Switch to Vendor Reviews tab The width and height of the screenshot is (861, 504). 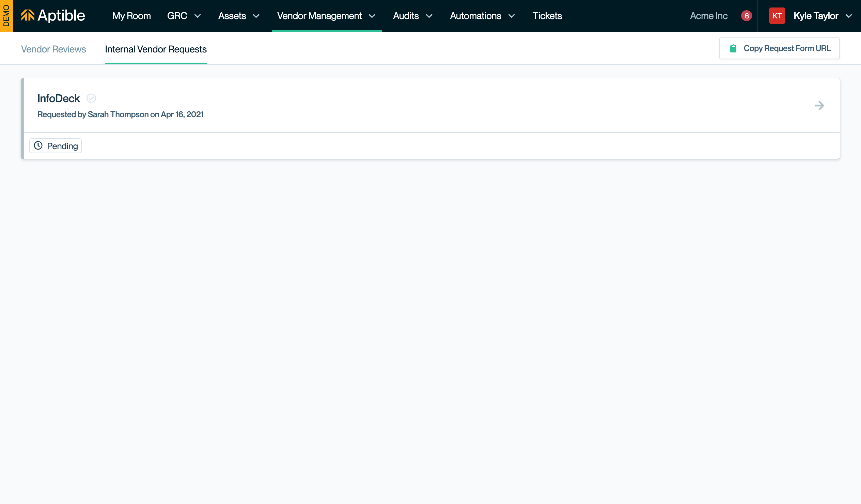click(x=53, y=49)
